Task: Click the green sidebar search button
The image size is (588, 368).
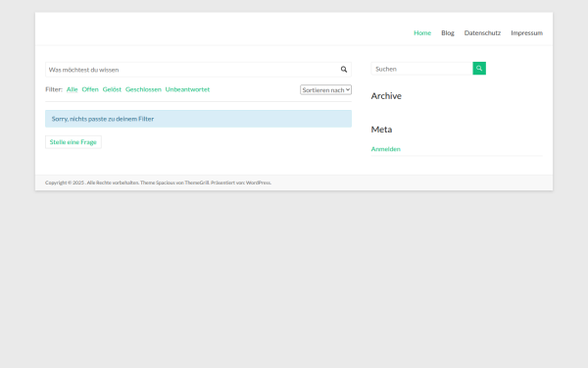Action: pos(479,69)
